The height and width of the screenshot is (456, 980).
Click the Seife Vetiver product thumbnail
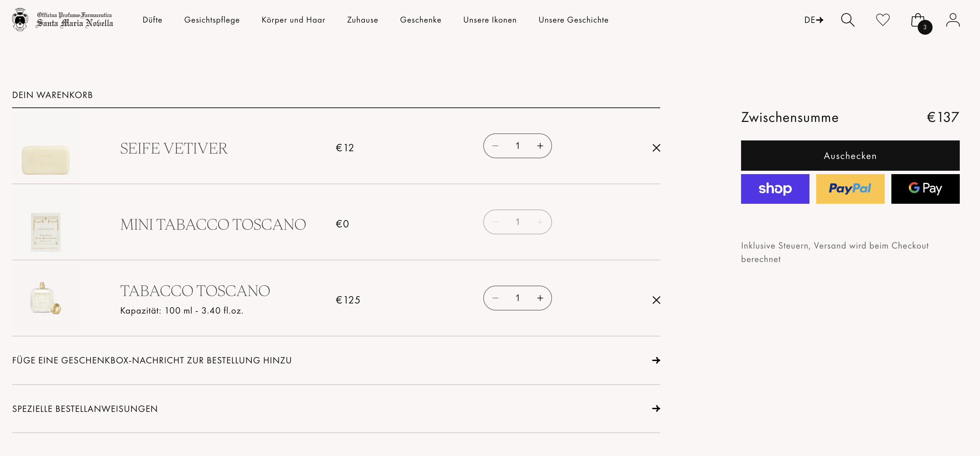[45, 148]
